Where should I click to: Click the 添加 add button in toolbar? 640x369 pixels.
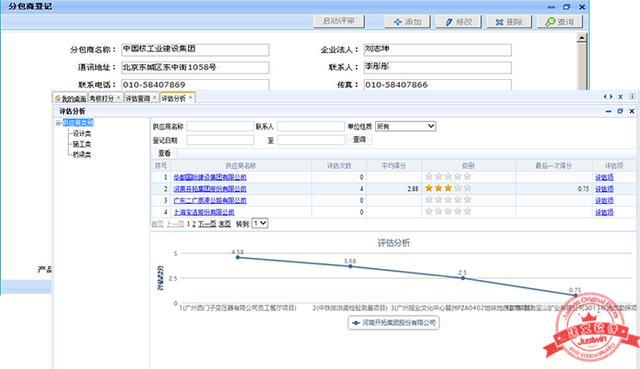pos(407,22)
